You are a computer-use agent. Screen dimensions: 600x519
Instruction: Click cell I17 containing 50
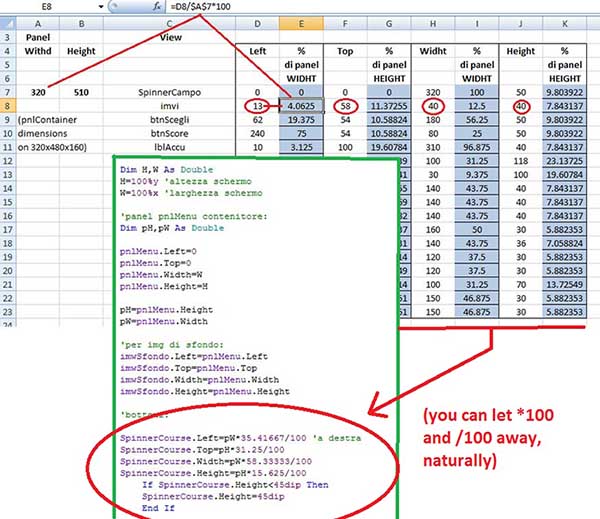point(477,230)
